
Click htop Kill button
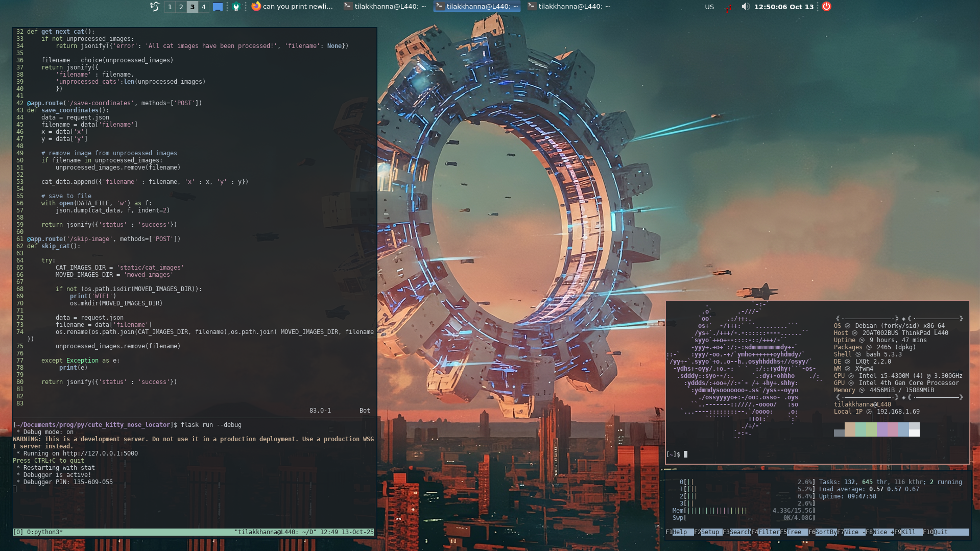(909, 532)
